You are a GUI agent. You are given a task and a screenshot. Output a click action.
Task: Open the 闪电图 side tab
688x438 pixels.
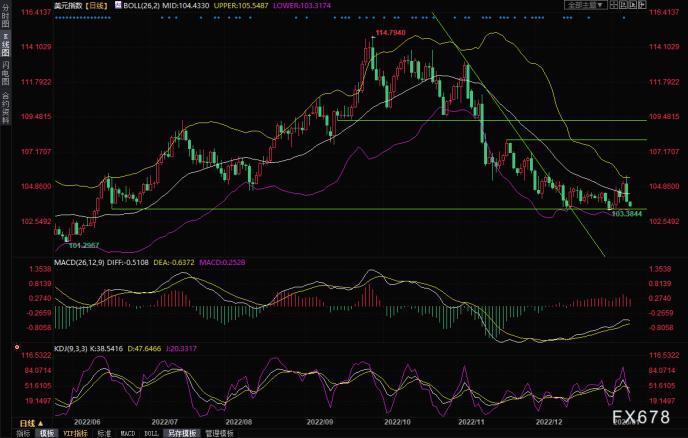pyautogui.click(x=5, y=73)
